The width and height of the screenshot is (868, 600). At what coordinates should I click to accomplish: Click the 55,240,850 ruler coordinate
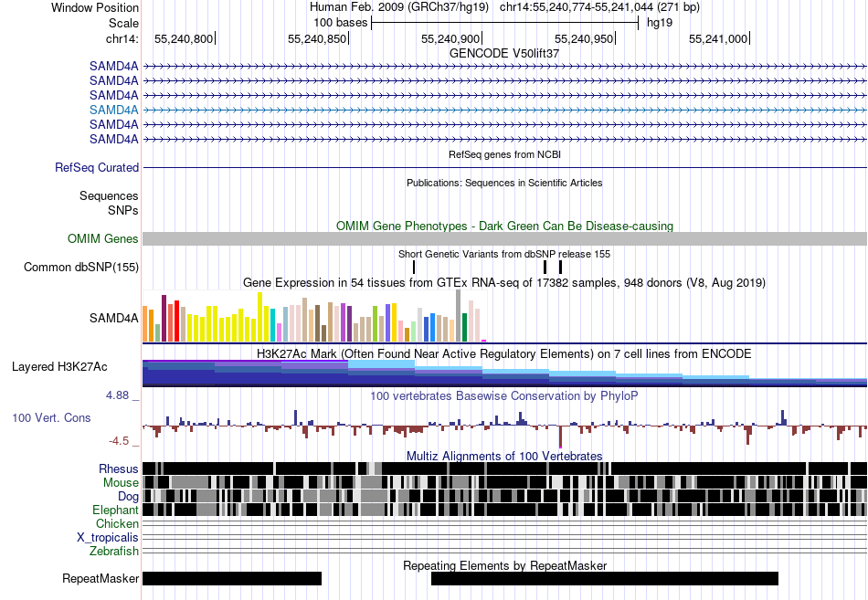coord(317,38)
